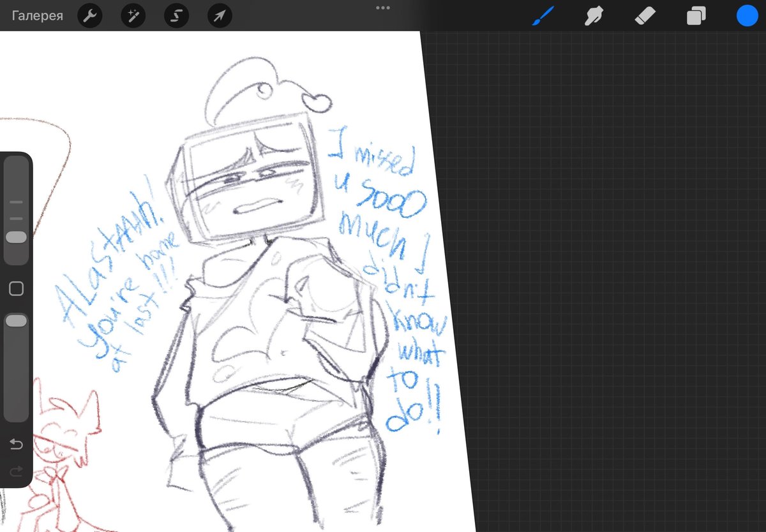766x532 pixels.
Task: Tap the three-dot multitasking menu at top
Action: tap(383, 8)
